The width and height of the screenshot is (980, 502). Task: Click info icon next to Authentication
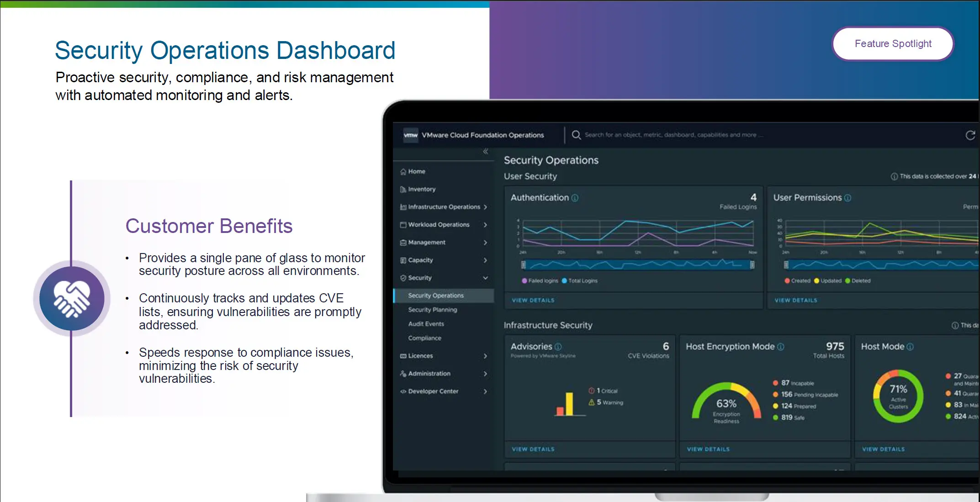coord(575,198)
